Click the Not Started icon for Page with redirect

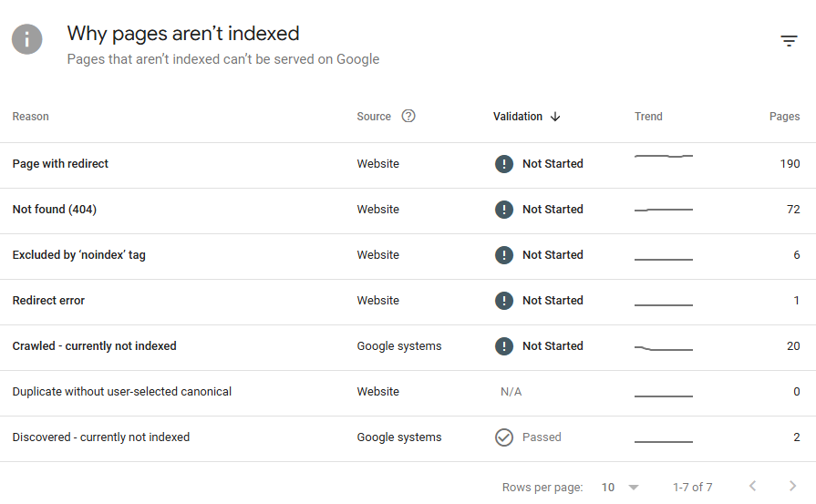pyautogui.click(x=503, y=164)
